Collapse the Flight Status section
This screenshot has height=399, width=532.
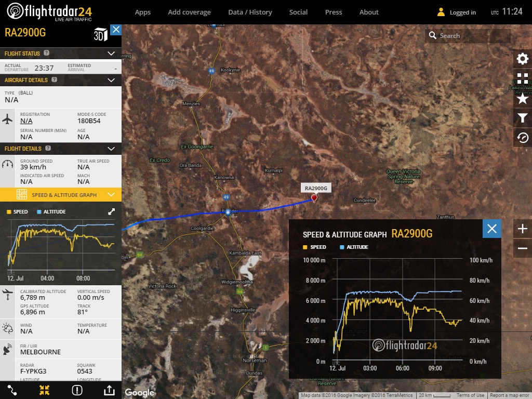tap(111, 54)
